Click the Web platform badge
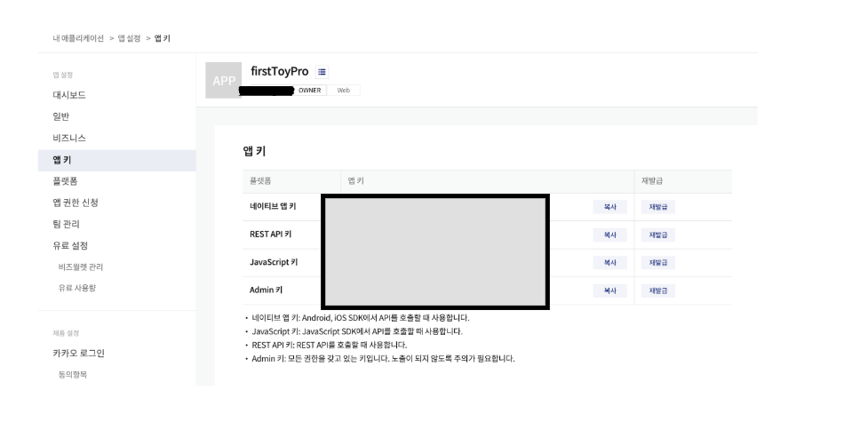 (x=343, y=91)
